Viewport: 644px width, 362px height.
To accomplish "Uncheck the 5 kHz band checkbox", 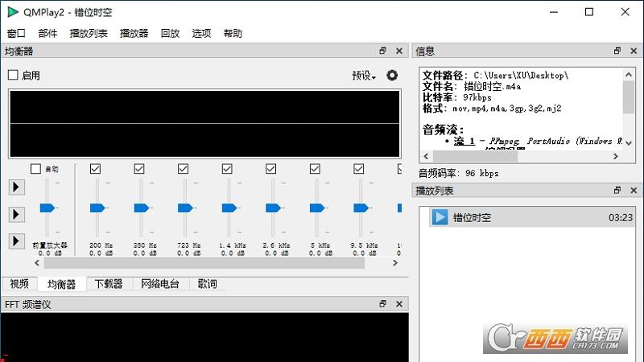I will tap(315, 169).
